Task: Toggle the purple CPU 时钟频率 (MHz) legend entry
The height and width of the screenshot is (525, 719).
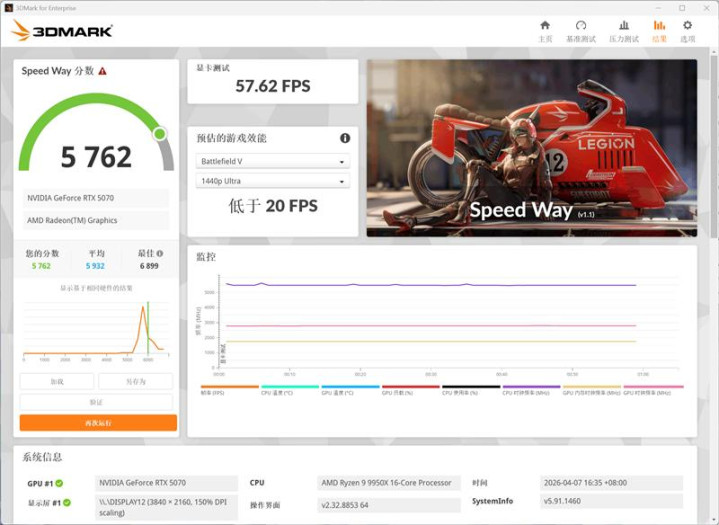Action: pyautogui.click(x=531, y=390)
